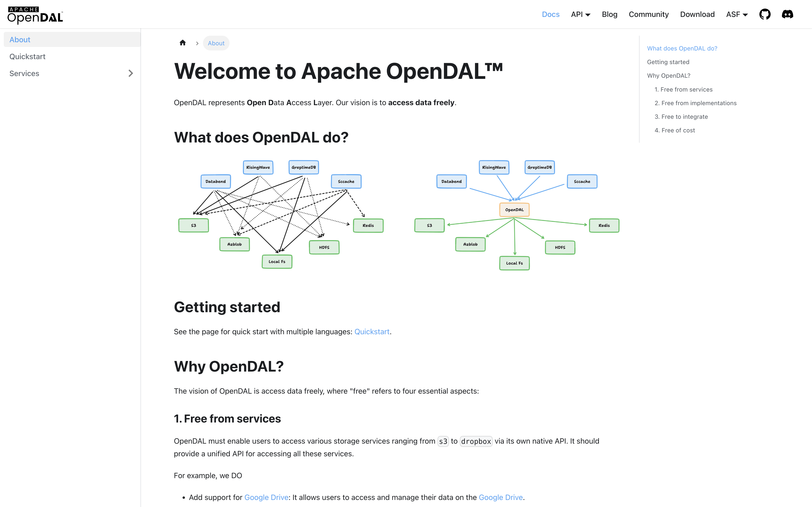Select the About sidebar navigation item

click(x=70, y=39)
